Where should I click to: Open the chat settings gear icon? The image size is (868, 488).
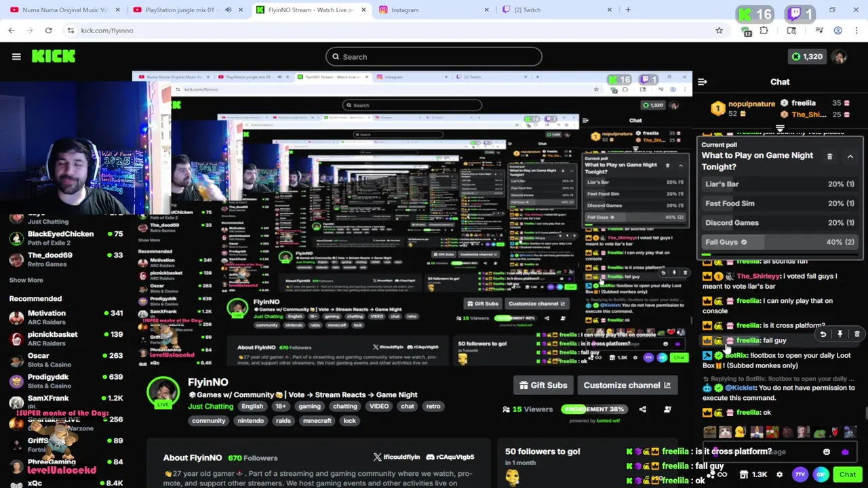tap(779, 475)
